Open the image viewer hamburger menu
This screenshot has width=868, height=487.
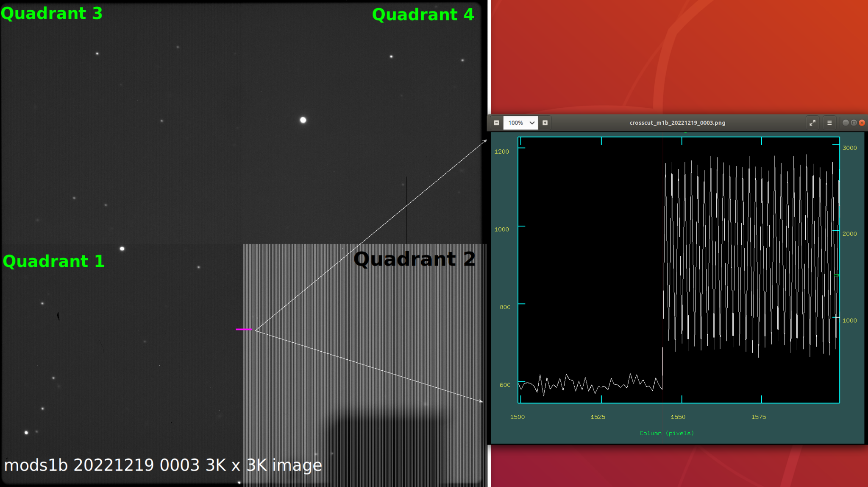(829, 123)
